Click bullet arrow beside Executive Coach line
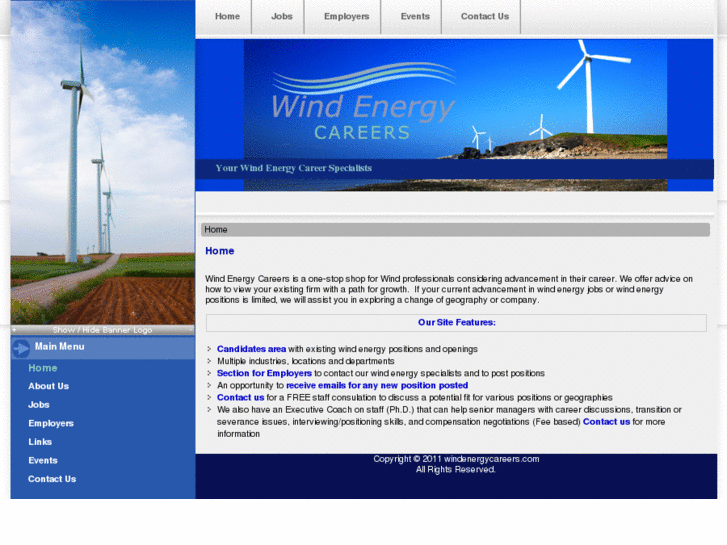727x545 pixels. [209, 409]
